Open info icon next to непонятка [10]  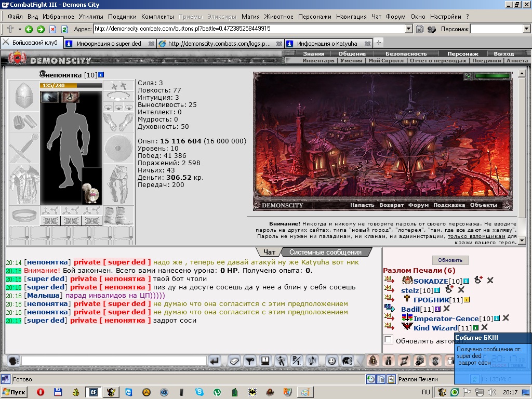tap(101, 75)
